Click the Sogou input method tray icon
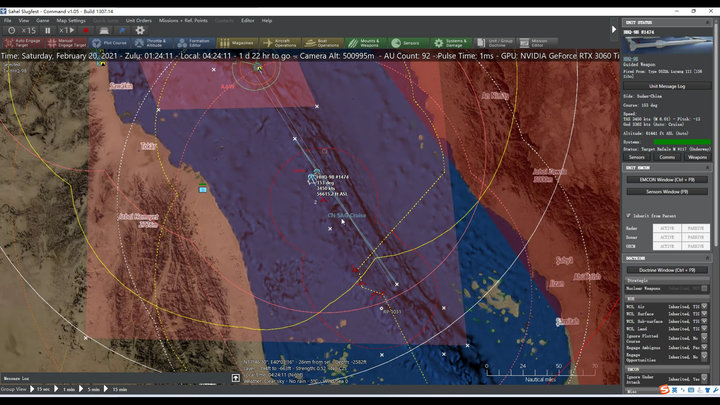720x405 pixels. [664, 390]
